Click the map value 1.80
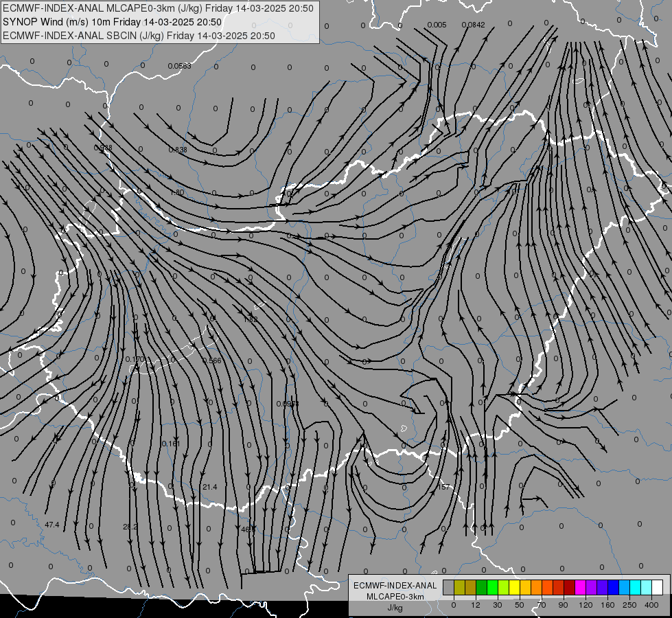Screen dimensions: 672x618 (x=177, y=192)
